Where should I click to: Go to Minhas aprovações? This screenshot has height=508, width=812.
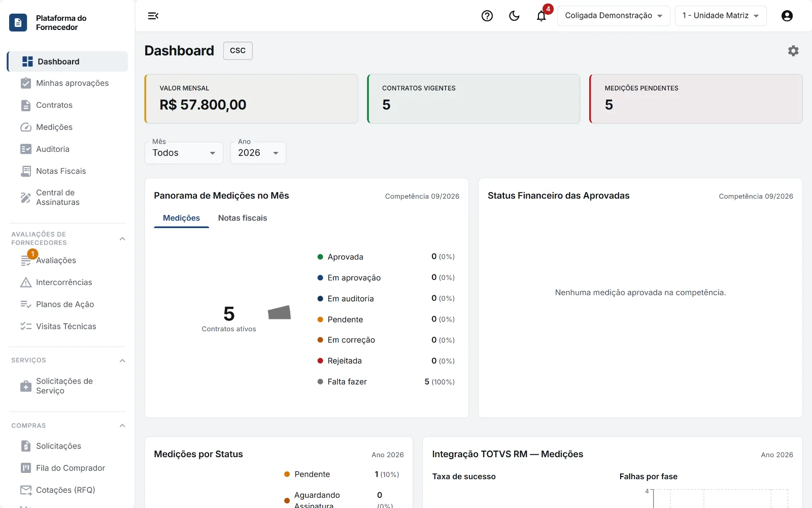[x=67, y=83]
